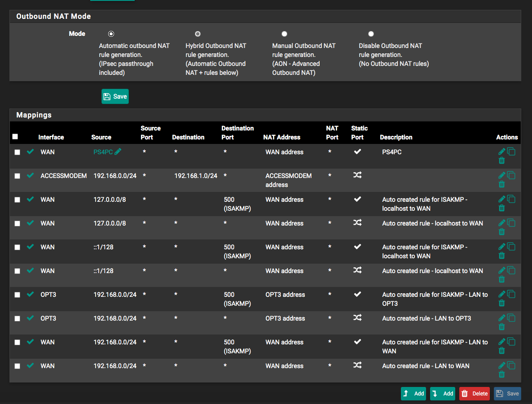The height and width of the screenshot is (404, 532).
Task: Delete the PS4PC mapping rule
Action: pos(502,161)
